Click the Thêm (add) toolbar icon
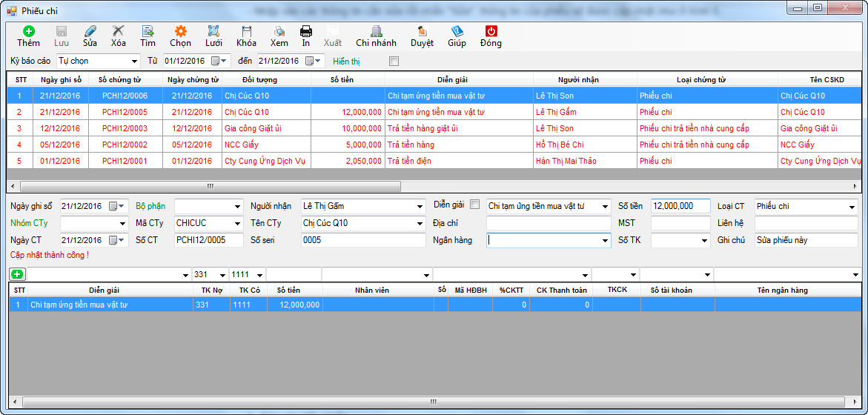Image resolution: width=868 pixels, height=415 pixels. 28,32
